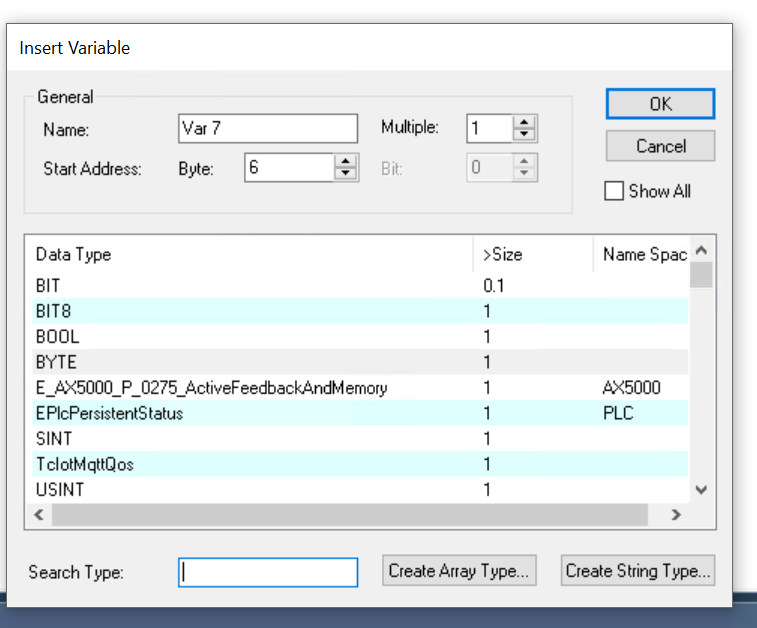Select the BIT data type row
Image resolution: width=757 pixels, height=628 pixels.
coord(360,285)
